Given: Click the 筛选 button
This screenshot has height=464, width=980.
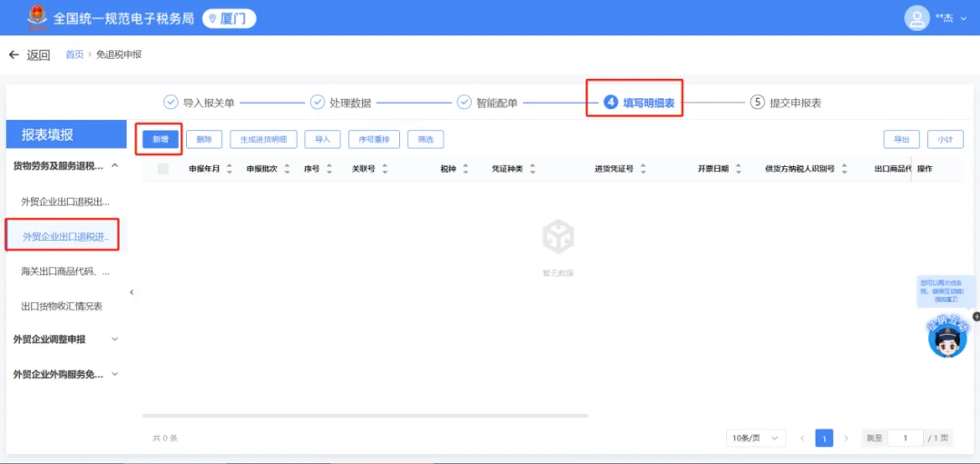Looking at the screenshot, I should pos(426,140).
